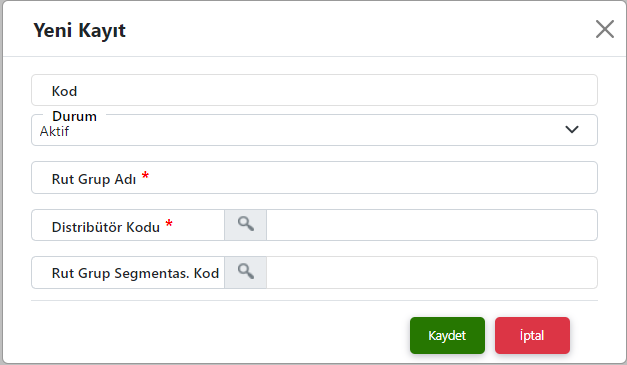This screenshot has height=365, width=627.
Task: Click the Distribütör Kodu search magnifier icon
Action: pos(246,225)
